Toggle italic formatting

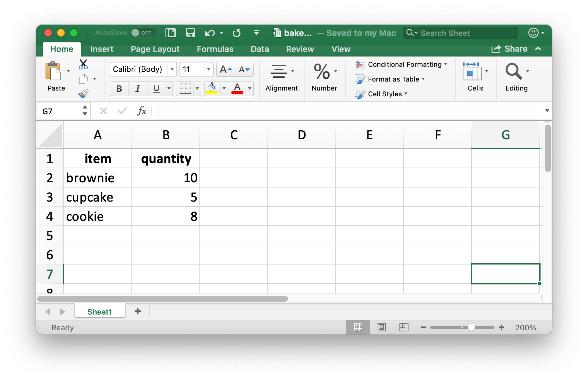(138, 89)
